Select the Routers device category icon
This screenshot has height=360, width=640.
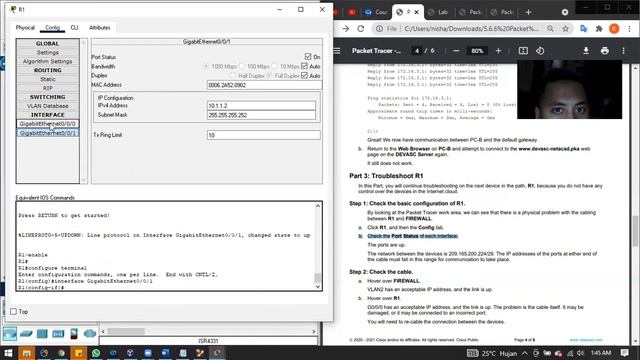click(x=9, y=333)
